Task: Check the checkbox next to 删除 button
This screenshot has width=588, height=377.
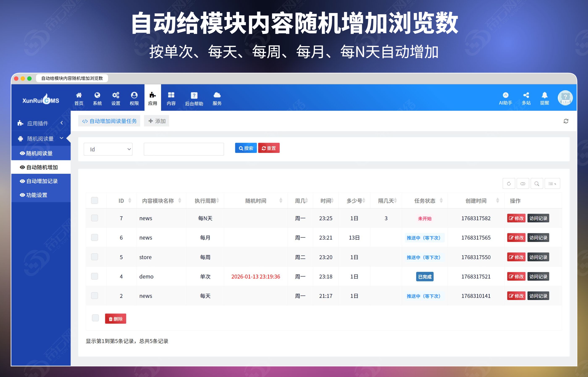Action: (x=94, y=318)
